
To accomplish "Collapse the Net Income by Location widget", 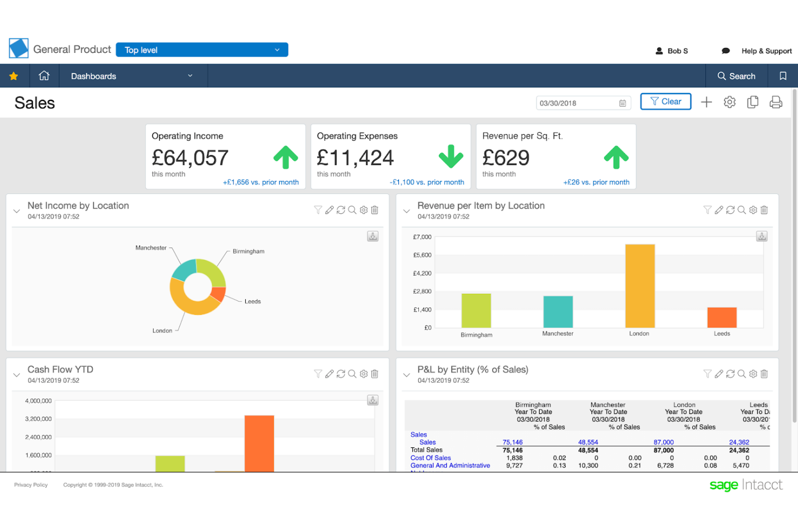I will coord(16,211).
